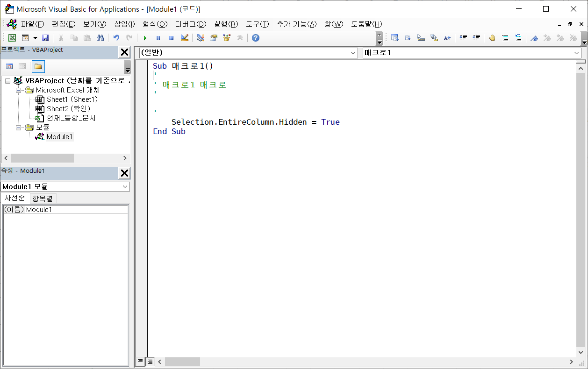
Task: Select Sheet1 (Sheet1) in the project tree
Action: (72, 99)
